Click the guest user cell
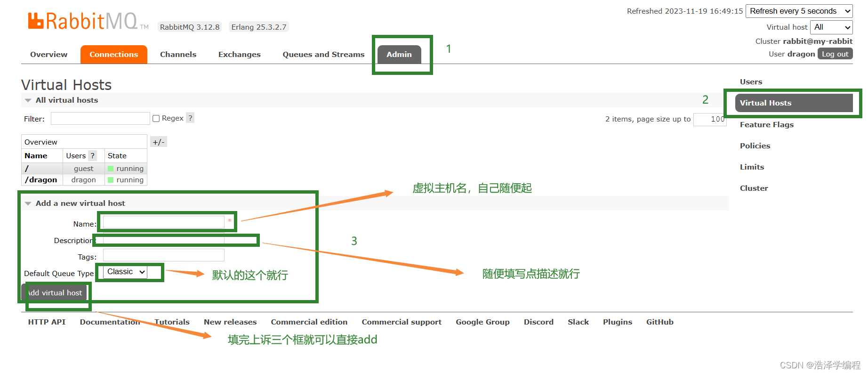The height and width of the screenshot is (374, 868). [83, 169]
